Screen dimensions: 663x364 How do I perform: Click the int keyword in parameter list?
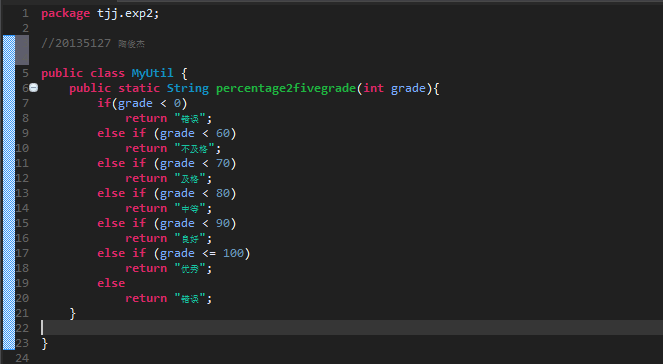(374, 88)
